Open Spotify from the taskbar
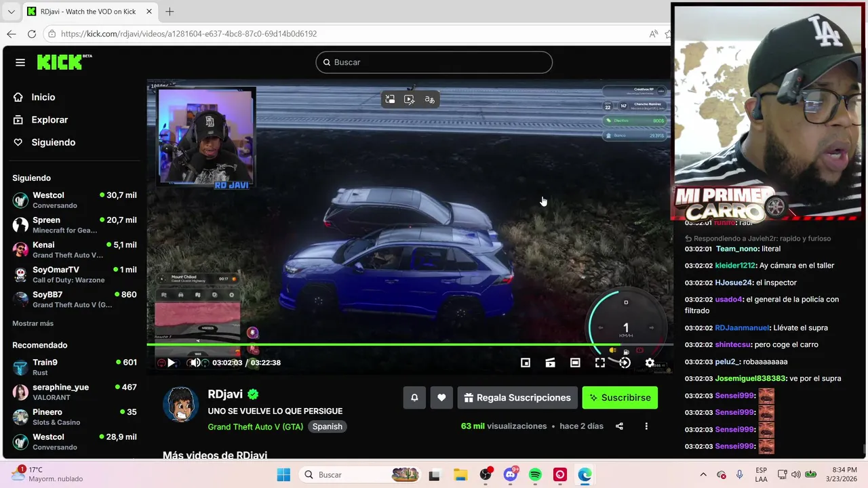 tap(535, 475)
